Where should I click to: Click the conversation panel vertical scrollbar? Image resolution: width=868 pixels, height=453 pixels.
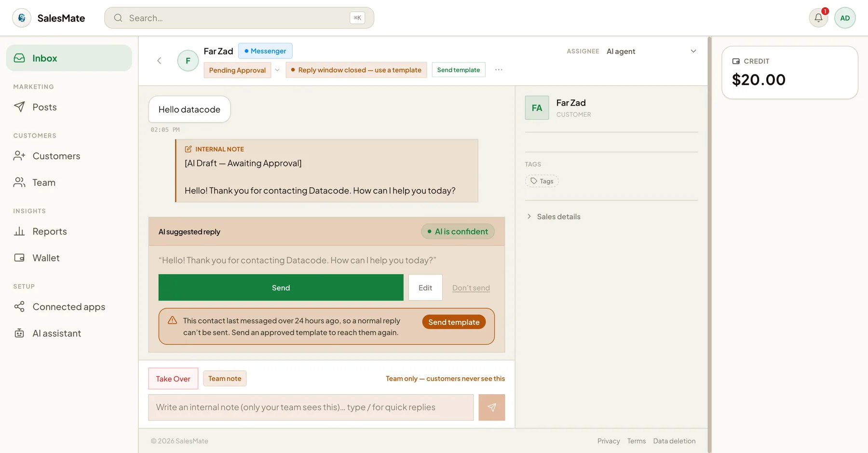tap(709, 245)
